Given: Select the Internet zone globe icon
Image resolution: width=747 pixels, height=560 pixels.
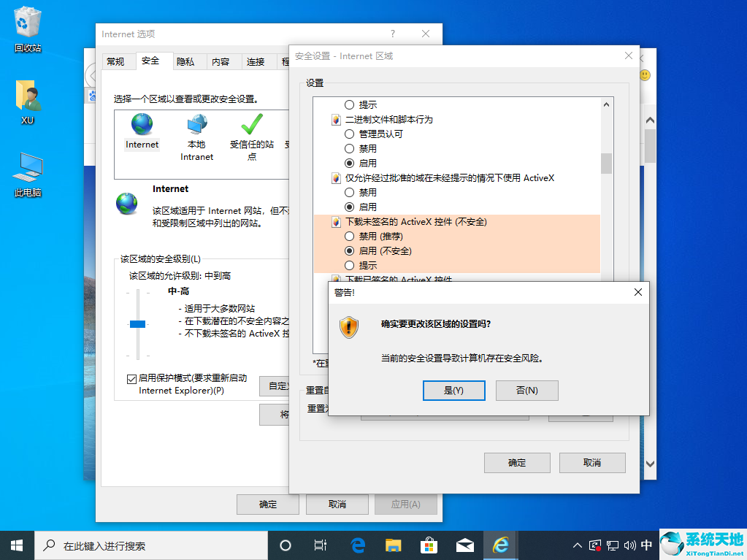Looking at the screenshot, I should (140, 126).
